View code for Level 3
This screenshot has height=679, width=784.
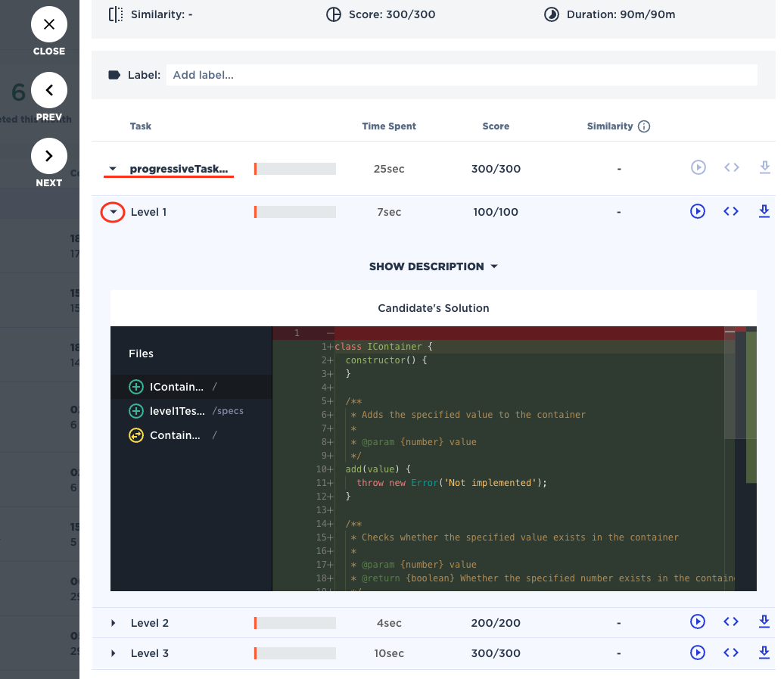point(731,653)
